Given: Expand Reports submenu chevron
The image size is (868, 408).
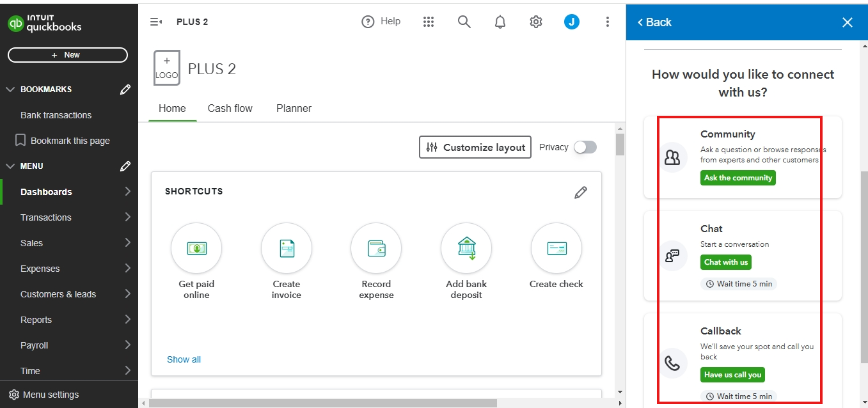Looking at the screenshot, I should [x=128, y=319].
